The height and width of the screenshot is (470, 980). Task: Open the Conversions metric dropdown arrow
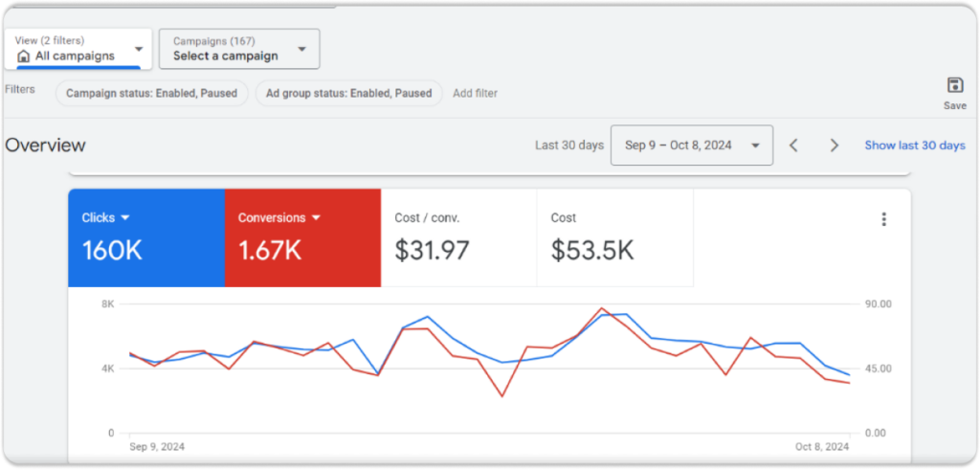[x=316, y=218]
